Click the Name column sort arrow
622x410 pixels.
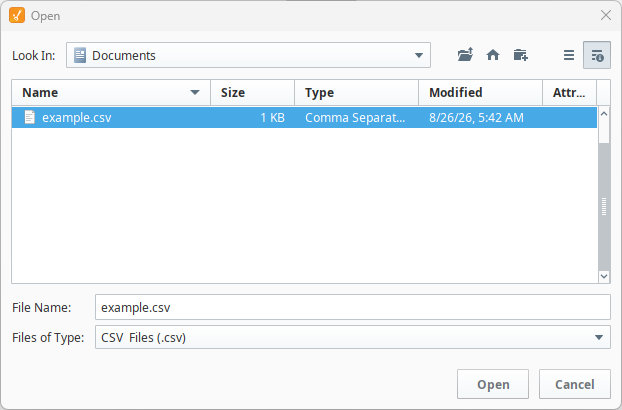click(195, 93)
